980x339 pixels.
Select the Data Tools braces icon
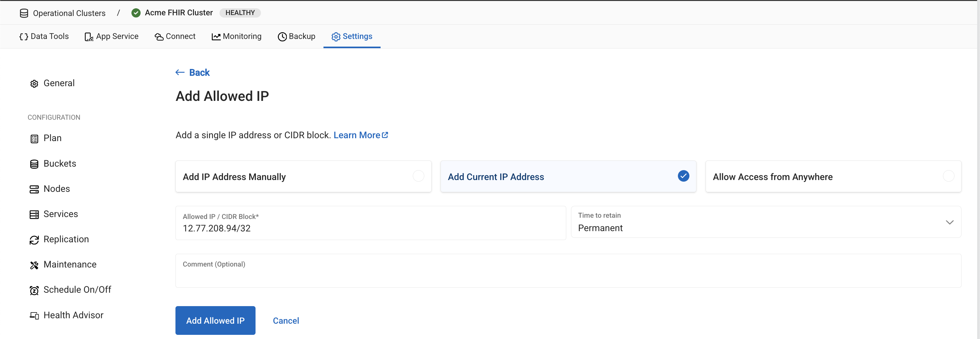coord(23,36)
